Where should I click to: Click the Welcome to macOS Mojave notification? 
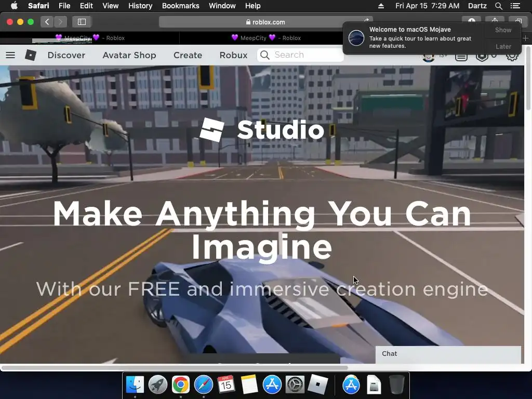(414, 37)
